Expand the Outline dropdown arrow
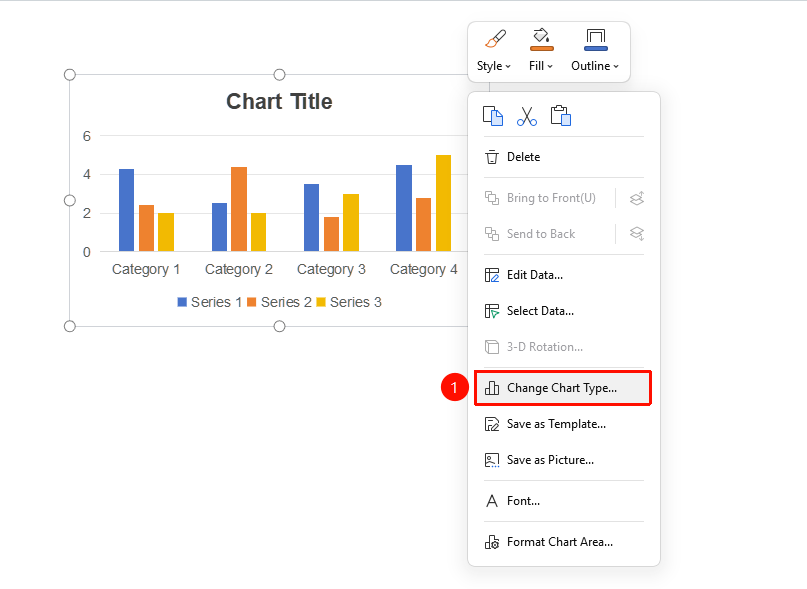The width and height of the screenshot is (807, 589). tap(616, 66)
